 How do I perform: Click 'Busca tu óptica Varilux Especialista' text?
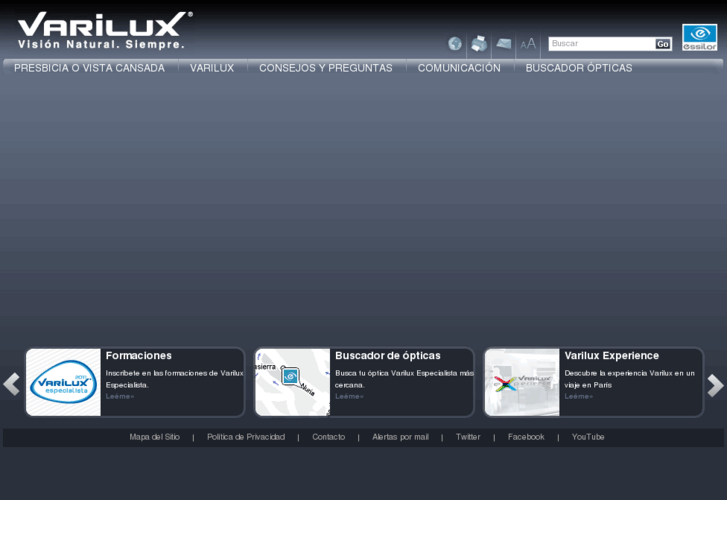[404, 379]
